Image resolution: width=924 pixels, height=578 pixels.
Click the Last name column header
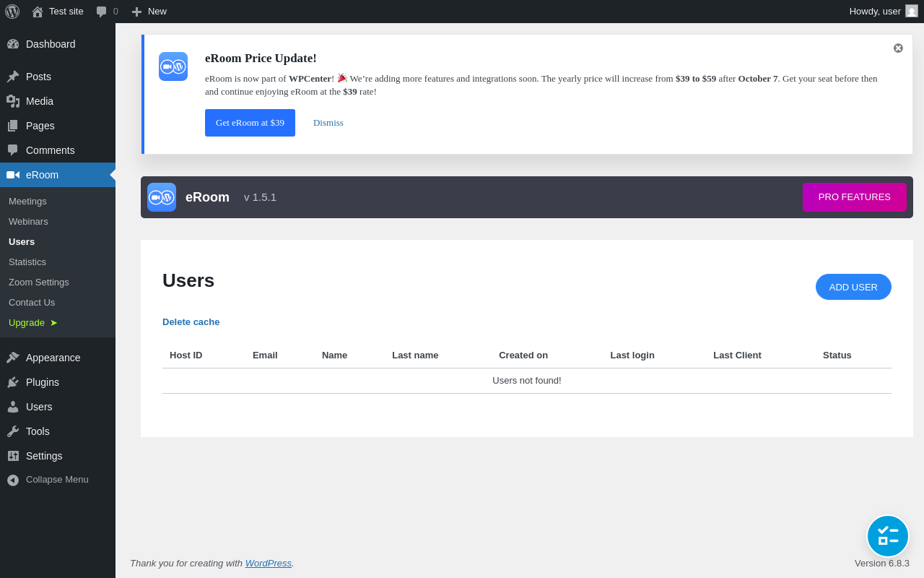[x=415, y=355]
